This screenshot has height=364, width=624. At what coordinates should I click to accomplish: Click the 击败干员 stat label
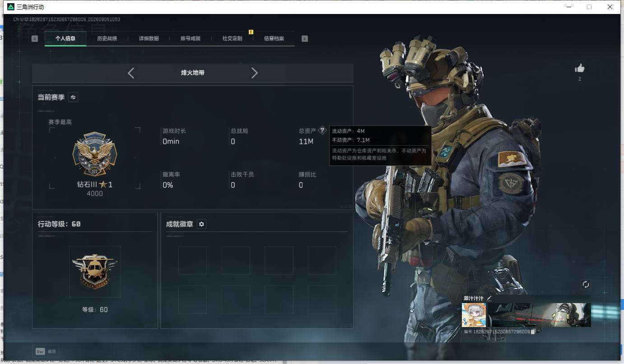pos(242,175)
